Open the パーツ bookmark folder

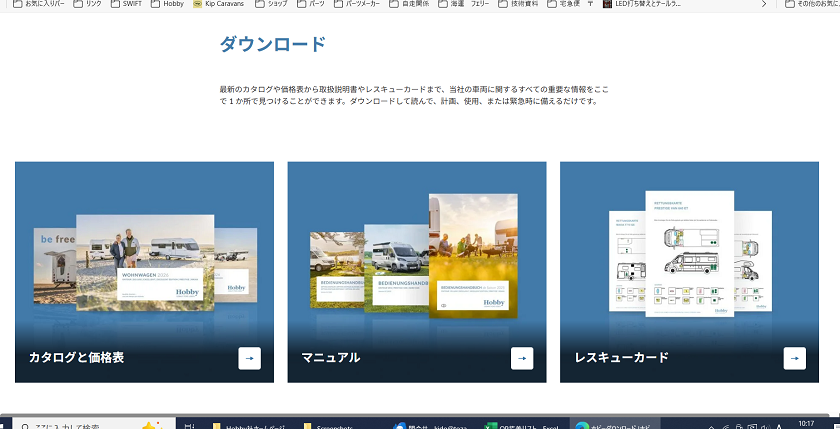click(x=311, y=4)
